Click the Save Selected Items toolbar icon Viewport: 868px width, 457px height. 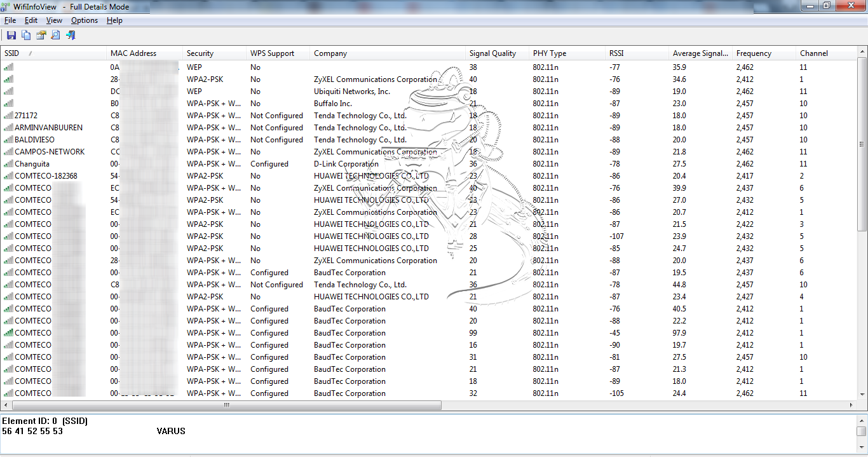click(x=11, y=35)
